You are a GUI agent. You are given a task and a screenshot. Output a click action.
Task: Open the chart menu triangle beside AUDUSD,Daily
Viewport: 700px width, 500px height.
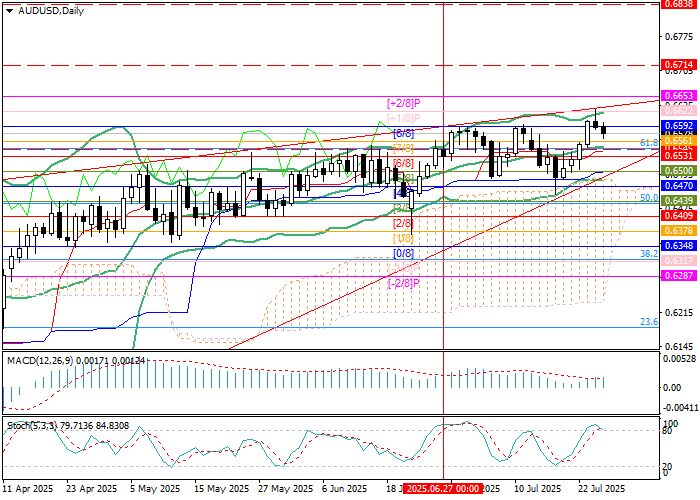coord(9,11)
